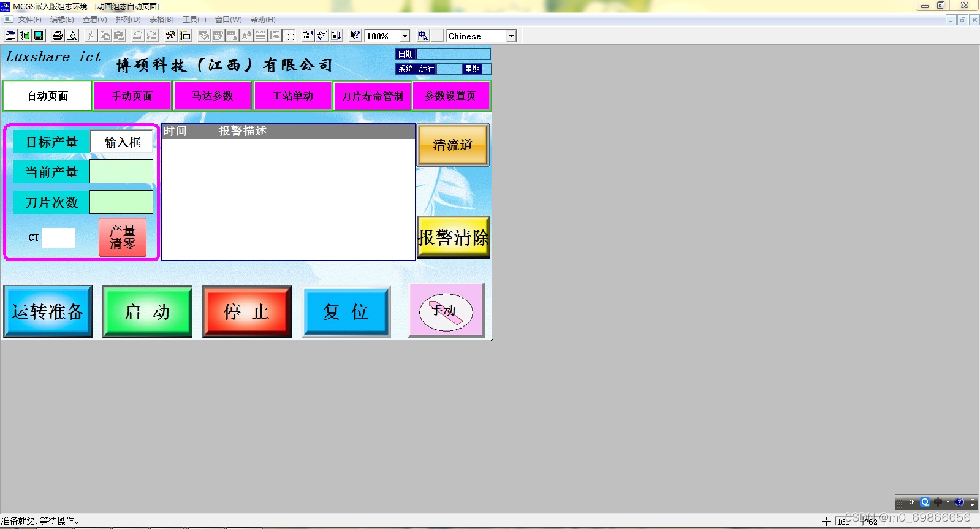Open print preview magnifier icon
980x529 pixels.
(72, 36)
